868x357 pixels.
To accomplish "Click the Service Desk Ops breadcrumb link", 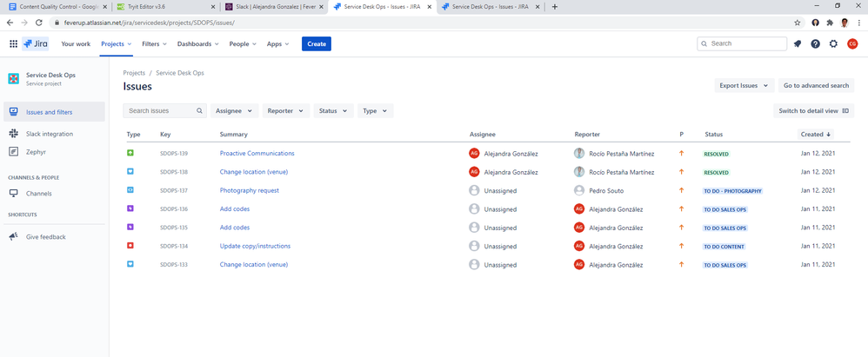I will click(180, 73).
